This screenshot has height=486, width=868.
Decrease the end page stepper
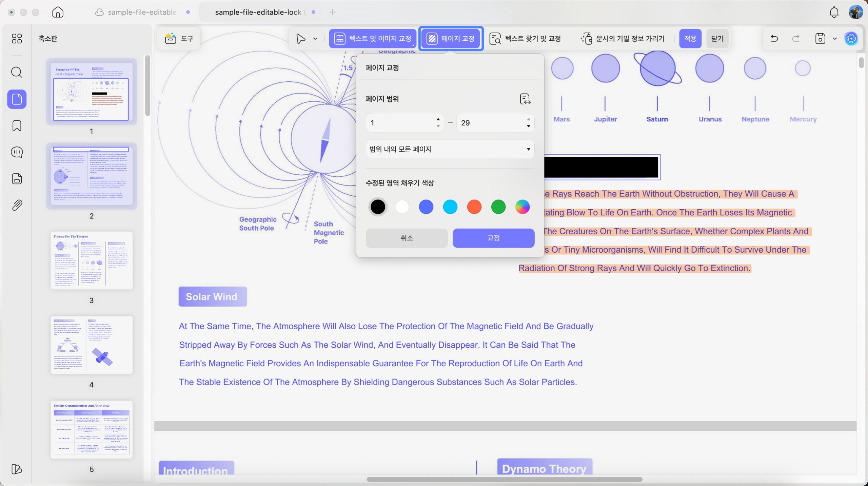(528, 126)
